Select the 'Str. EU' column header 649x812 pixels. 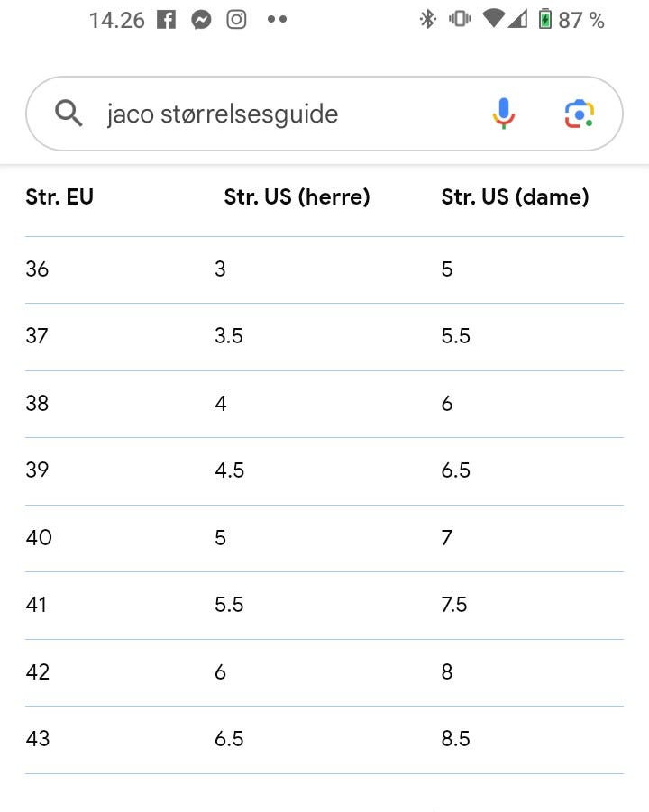pyautogui.click(x=59, y=196)
